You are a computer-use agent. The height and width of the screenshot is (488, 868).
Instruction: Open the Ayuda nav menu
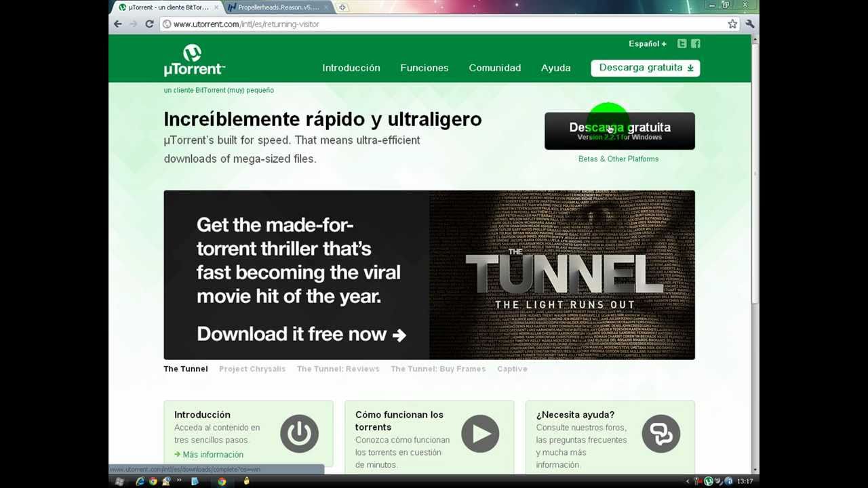[x=556, y=68]
